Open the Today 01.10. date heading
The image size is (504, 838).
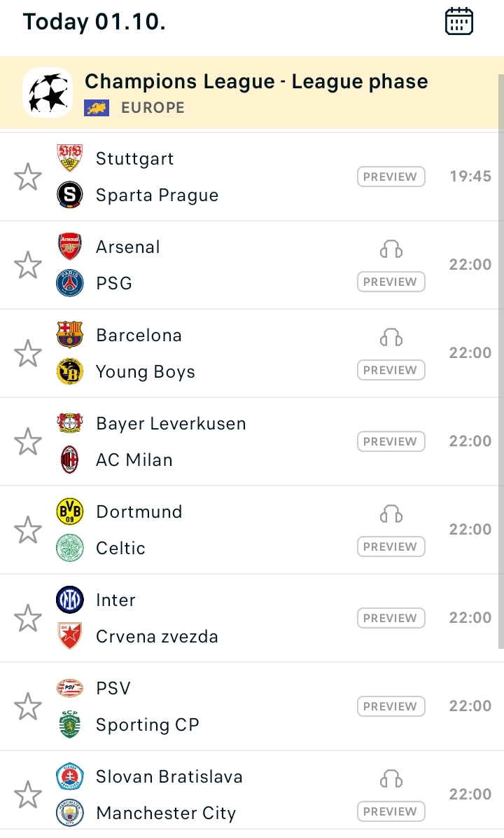(94, 22)
